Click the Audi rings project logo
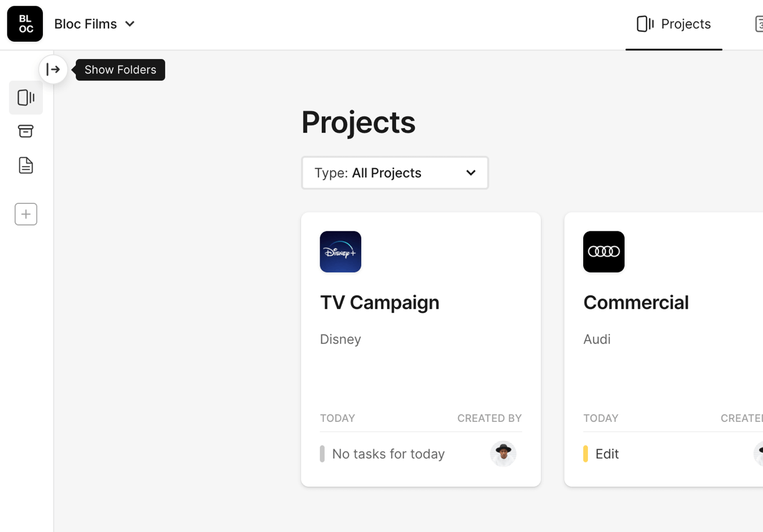 click(x=604, y=252)
